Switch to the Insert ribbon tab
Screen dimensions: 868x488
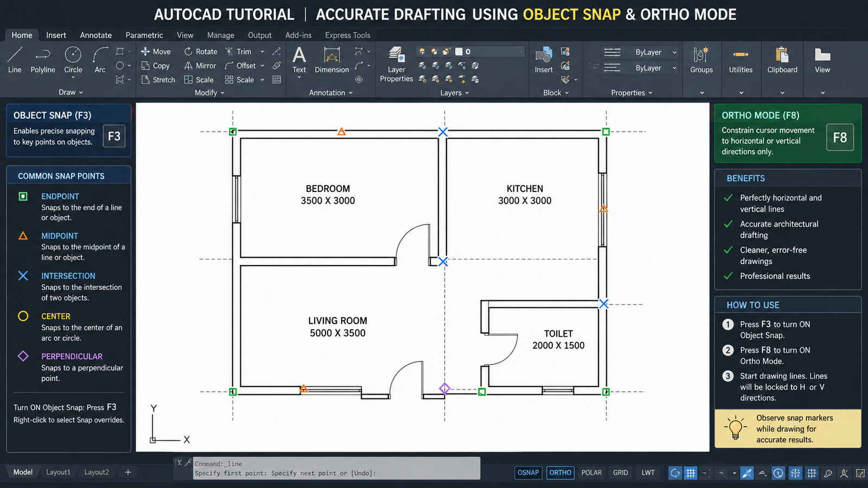click(56, 35)
